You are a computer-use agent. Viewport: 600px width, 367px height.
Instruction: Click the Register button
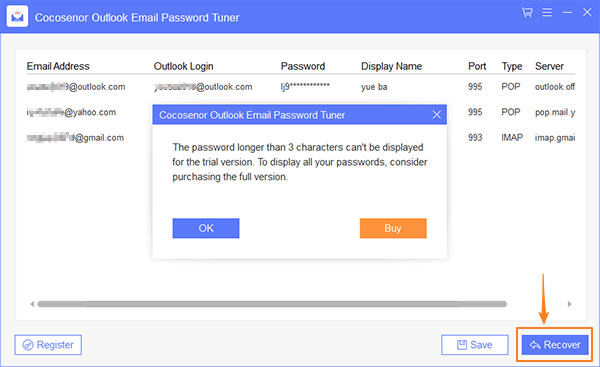pos(48,345)
